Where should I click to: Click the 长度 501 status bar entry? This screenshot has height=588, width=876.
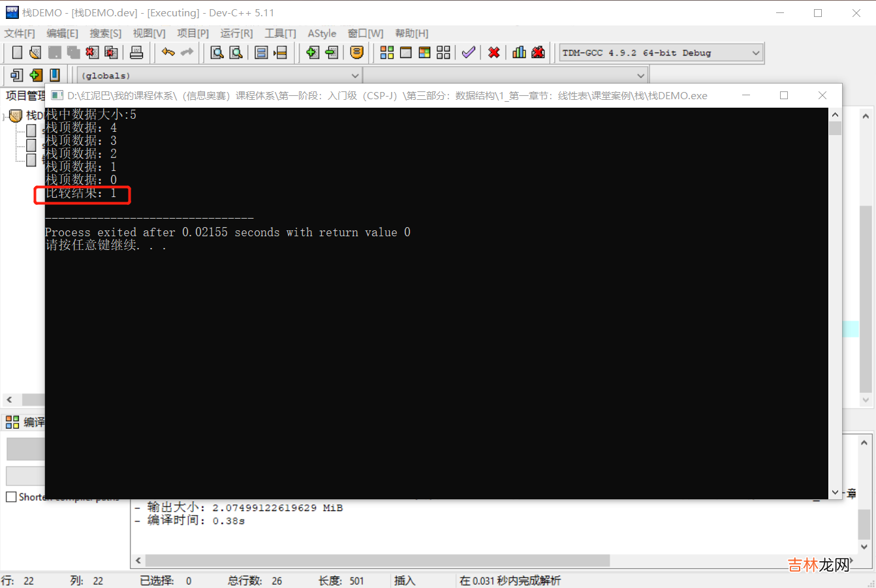(341, 581)
